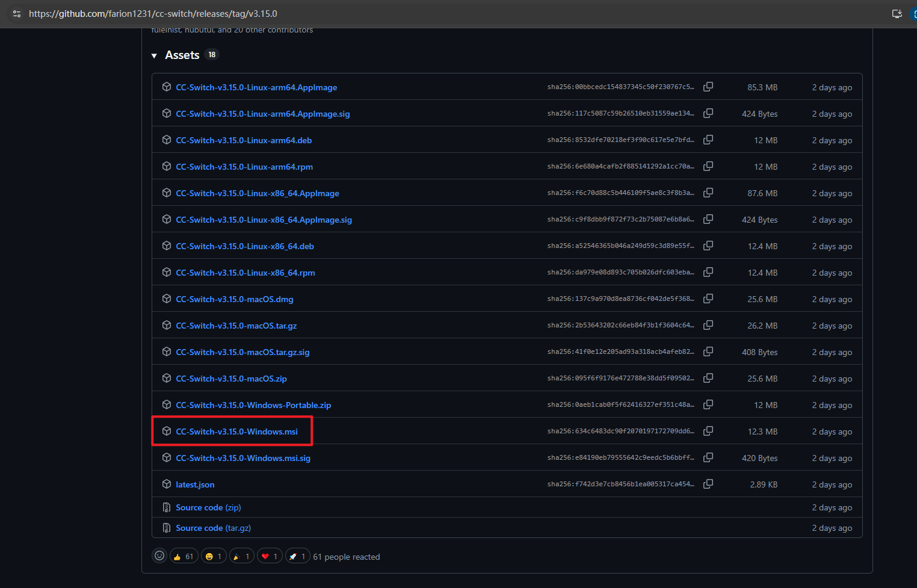Toggle the thumbs up reaction with 61
Viewport: 917px width, 588px height.
pos(184,557)
